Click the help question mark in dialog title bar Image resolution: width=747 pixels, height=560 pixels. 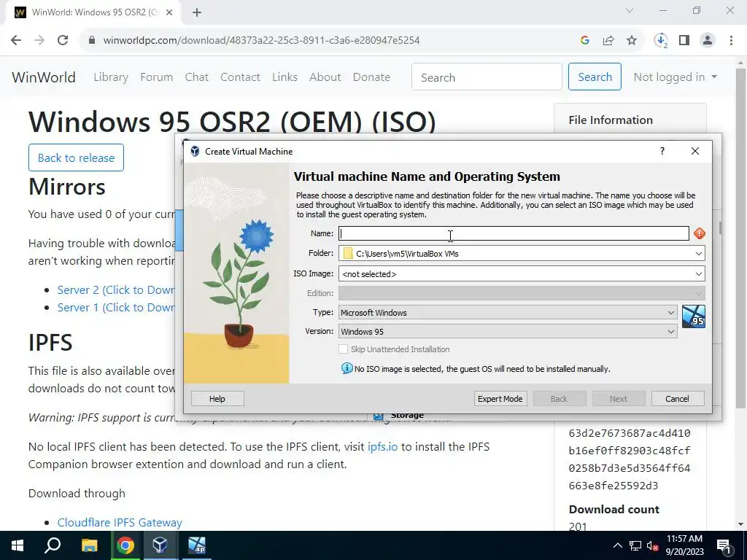tap(662, 151)
